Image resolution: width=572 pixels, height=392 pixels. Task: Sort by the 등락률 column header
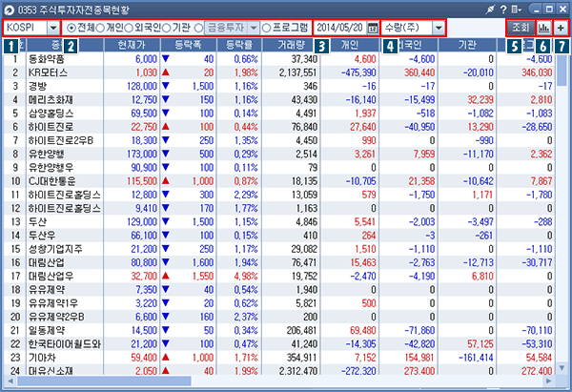(239, 45)
